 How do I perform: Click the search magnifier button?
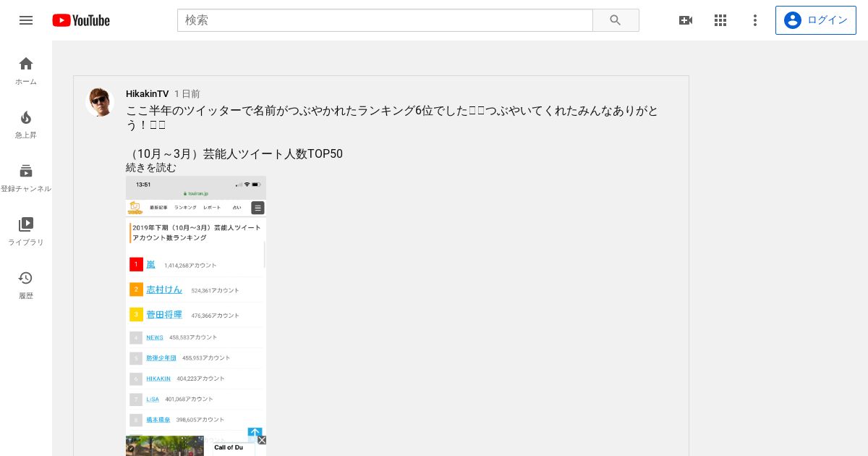(616, 20)
